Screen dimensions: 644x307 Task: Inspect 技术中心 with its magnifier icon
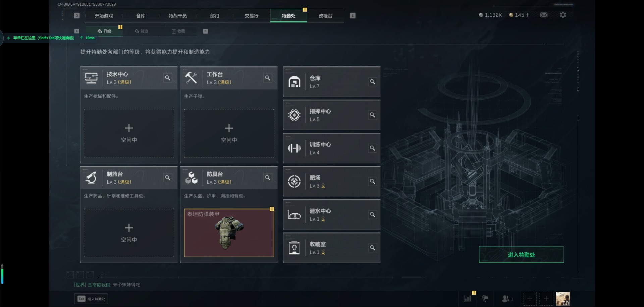pos(167,78)
